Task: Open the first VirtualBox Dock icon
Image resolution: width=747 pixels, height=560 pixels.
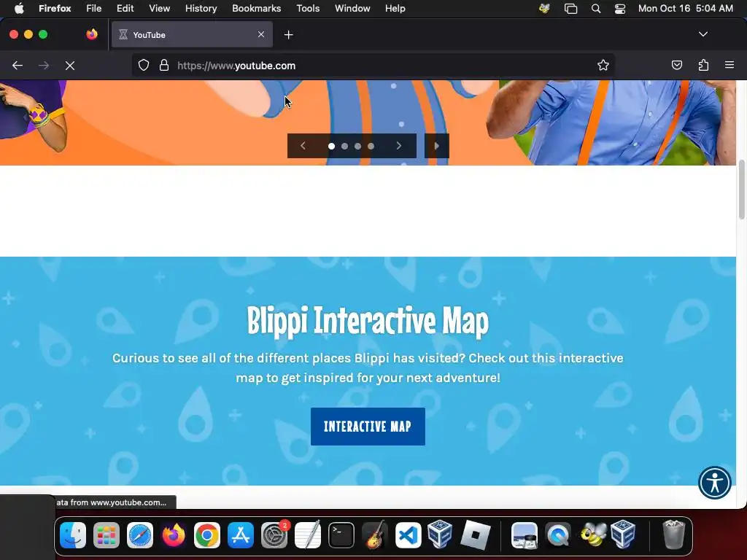Action: [x=440, y=534]
